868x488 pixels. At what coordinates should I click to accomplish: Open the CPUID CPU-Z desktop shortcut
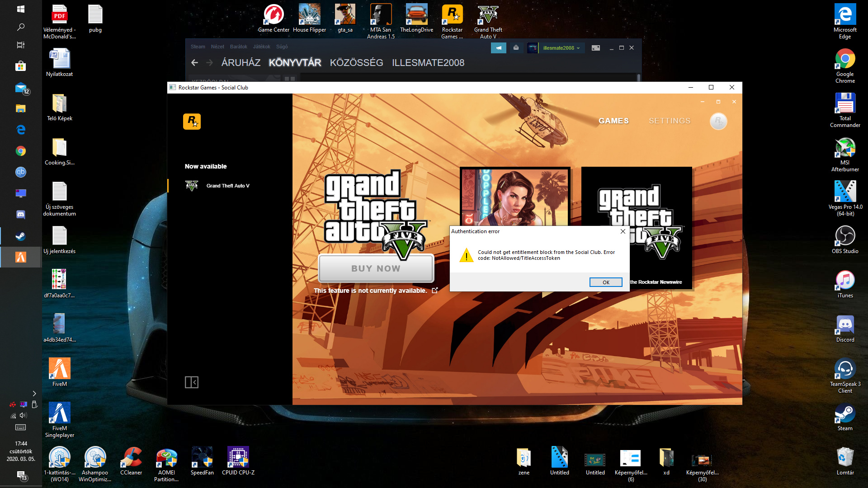tap(238, 461)
